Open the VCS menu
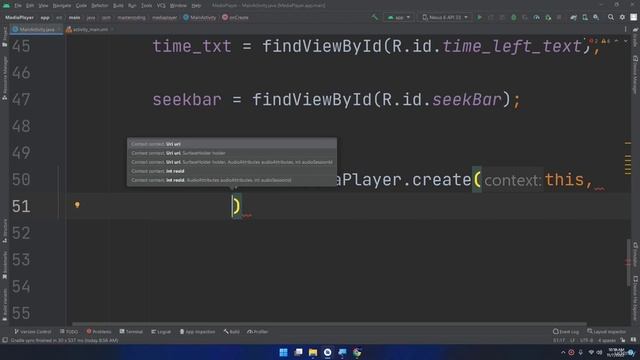Screen dimensions: 640x360 [x=161, y=6]
